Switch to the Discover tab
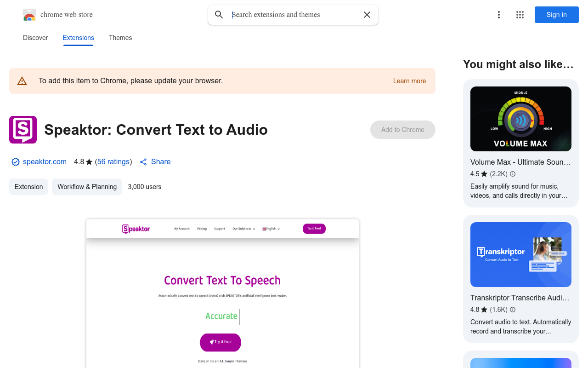This screenshot has width=588, height=368. (x=35, y=38)
